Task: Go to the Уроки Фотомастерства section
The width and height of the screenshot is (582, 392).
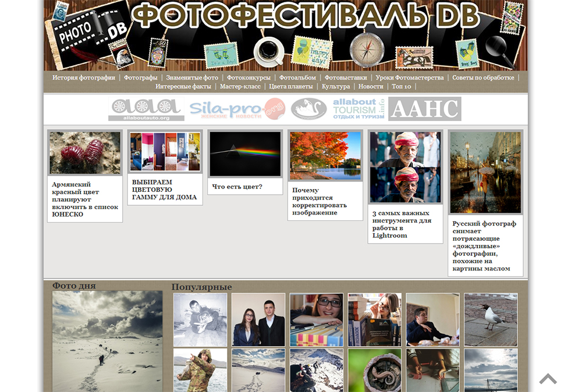Action: click(409, 78)
